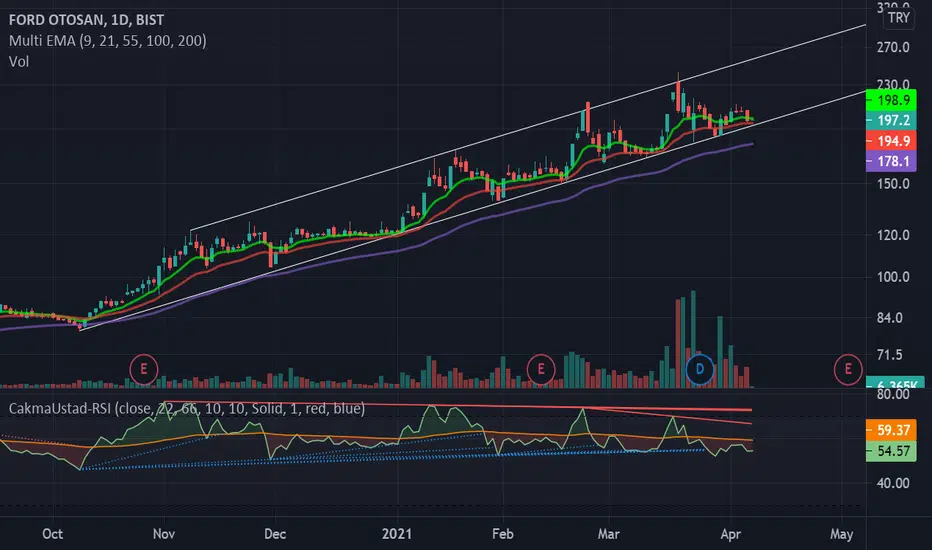Click the 120.0 price axis label
This screenshot has width=932, height=550.
click(893, 235)
